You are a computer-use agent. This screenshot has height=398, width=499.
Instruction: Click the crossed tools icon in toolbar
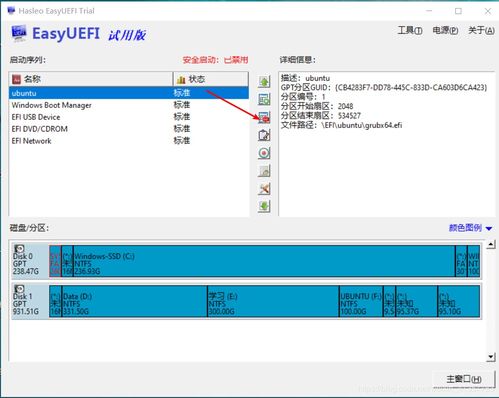pyautogui.click(x=264, y=189)
